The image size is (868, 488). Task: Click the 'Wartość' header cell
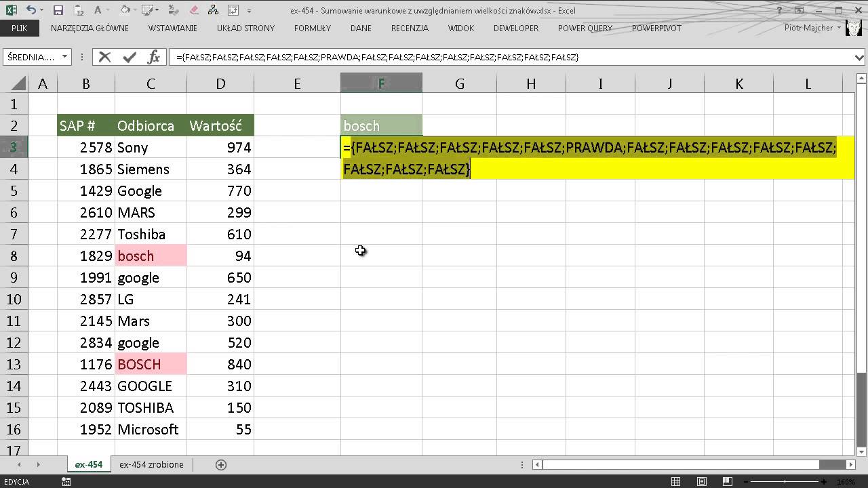[x=220, y=125]
